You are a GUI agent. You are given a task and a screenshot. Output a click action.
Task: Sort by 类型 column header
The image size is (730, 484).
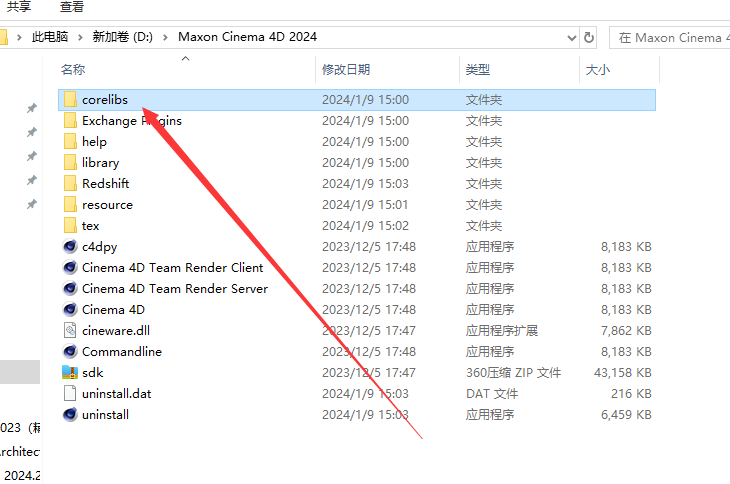[x=478, y=70]
